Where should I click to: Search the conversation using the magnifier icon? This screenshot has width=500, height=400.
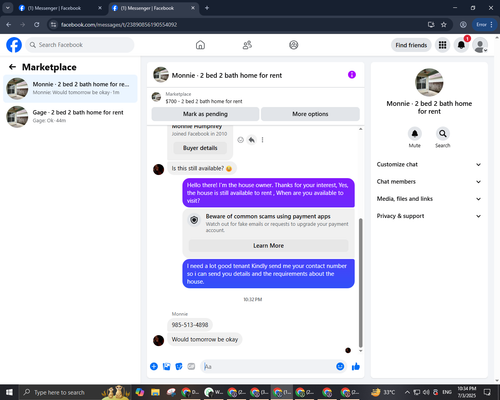click(443, 134)
